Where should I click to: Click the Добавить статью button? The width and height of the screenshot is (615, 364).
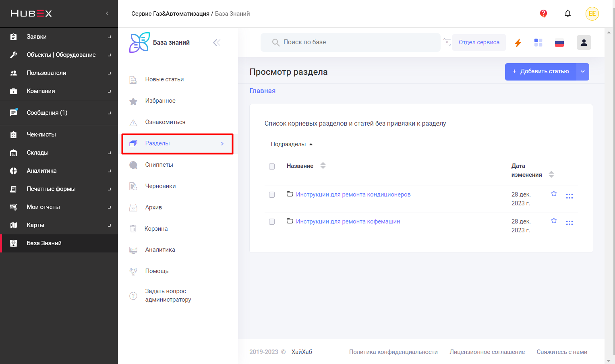[540, 72]
